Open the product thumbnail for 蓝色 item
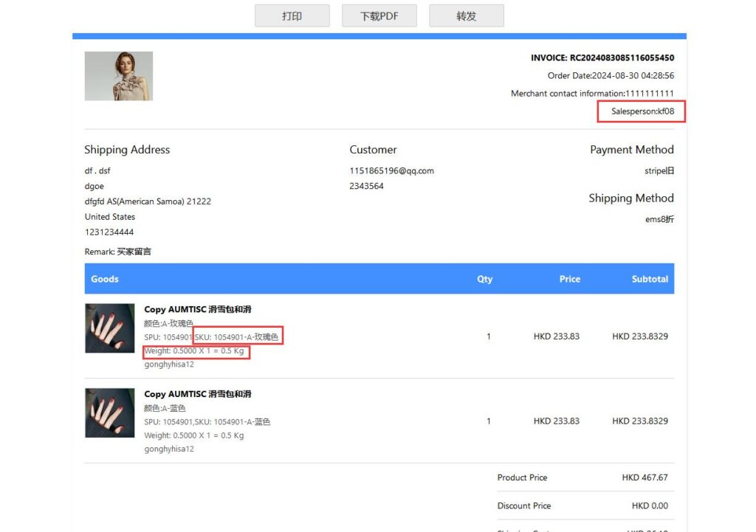 [x=110, y=413]
